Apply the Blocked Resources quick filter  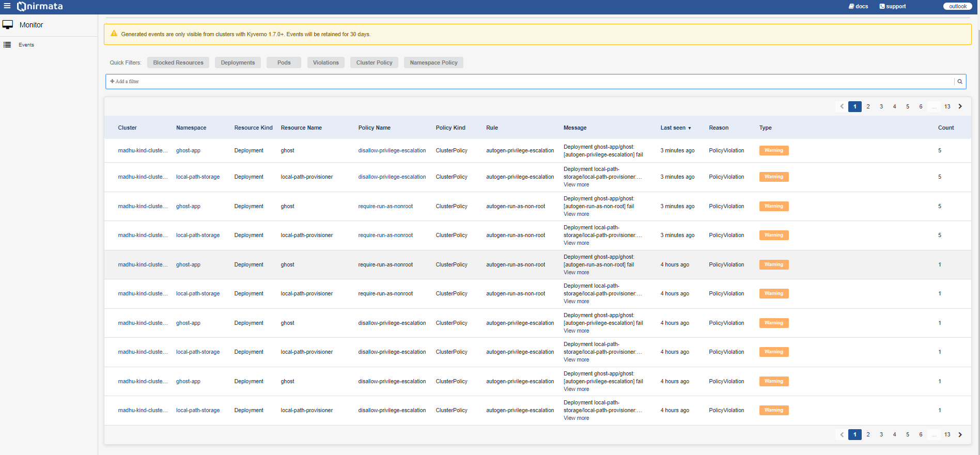pos(178,62)
